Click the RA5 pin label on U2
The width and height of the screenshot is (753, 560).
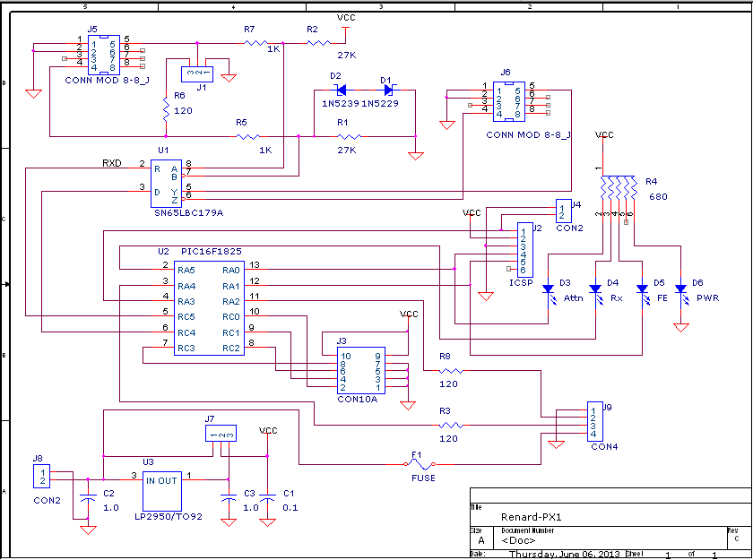tap(186, 271)
